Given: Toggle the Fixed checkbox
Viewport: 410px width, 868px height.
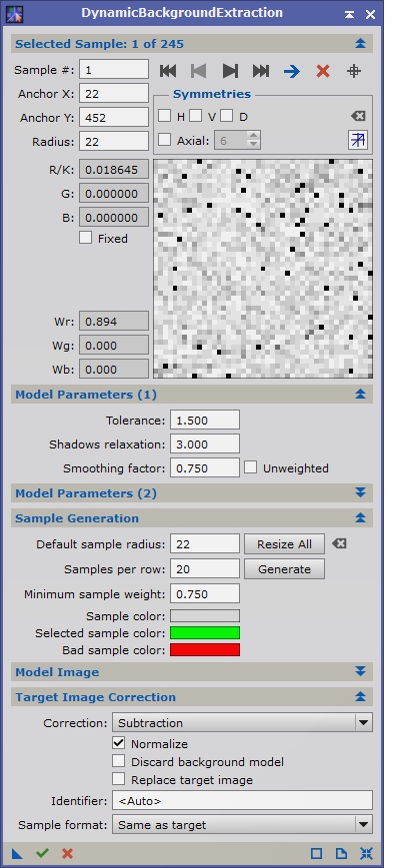Looking at the screenshot, I should click(85, 238).
